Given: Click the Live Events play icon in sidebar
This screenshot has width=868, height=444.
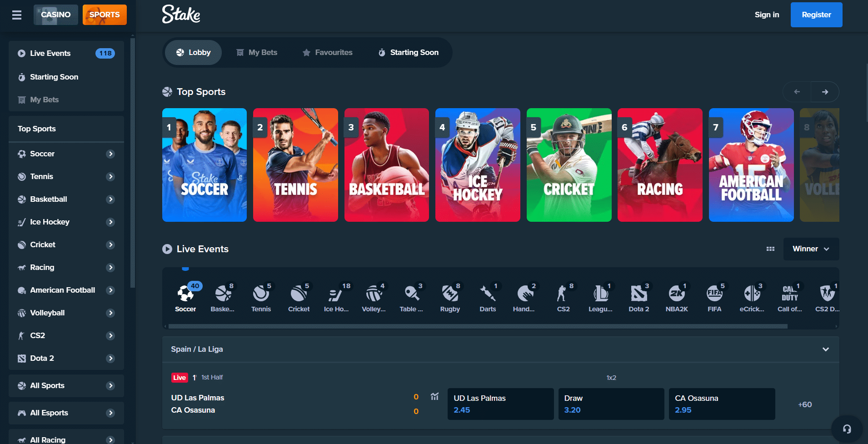Looking at the screenshot, I should pyautogui.click(x=21, y=53).
